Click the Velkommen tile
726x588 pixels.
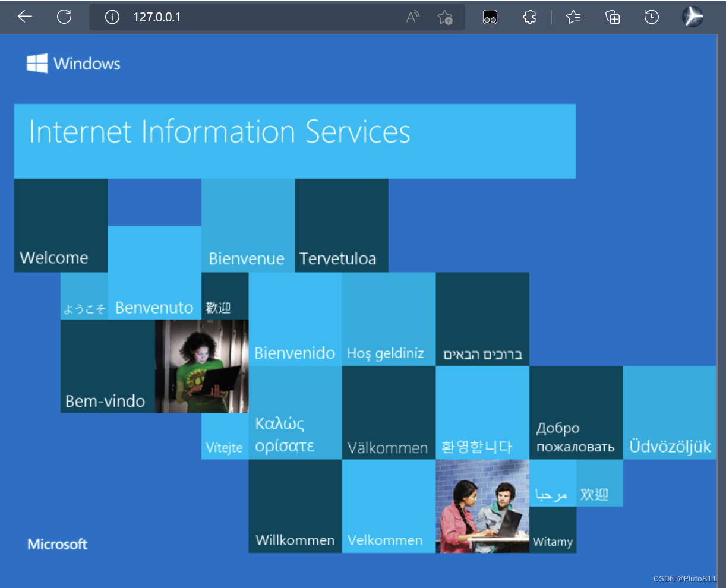click(x=389, y=506)
